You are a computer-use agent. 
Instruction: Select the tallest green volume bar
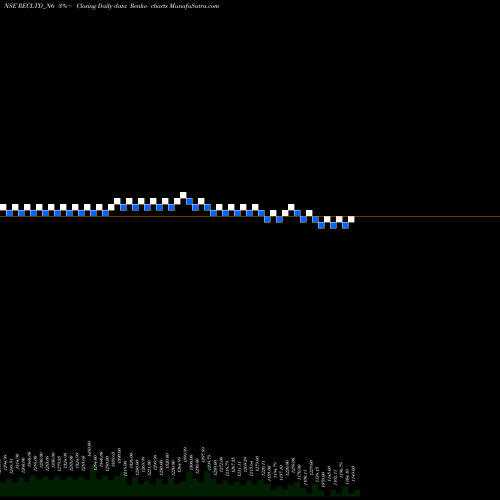(x=94, y=481)
